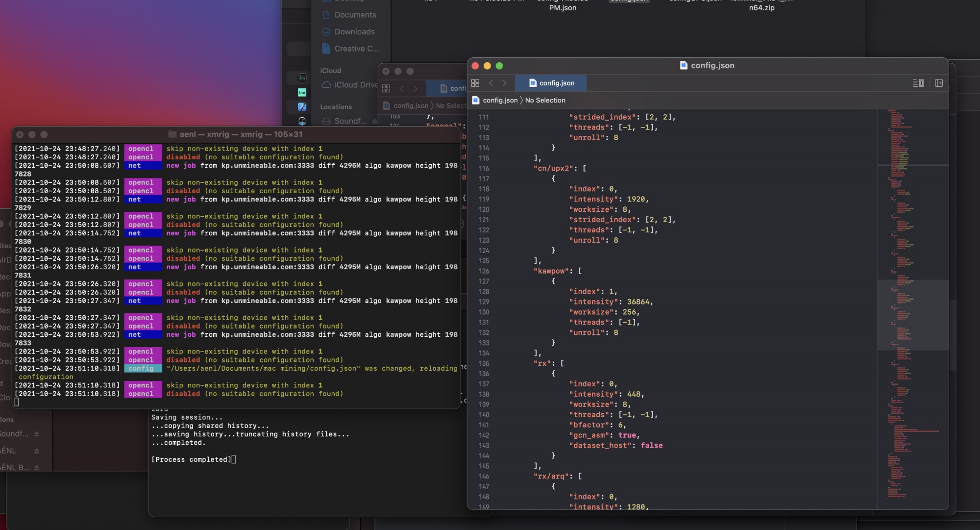Click the folder icon in xmrig terminal title

tap(172, 134)
